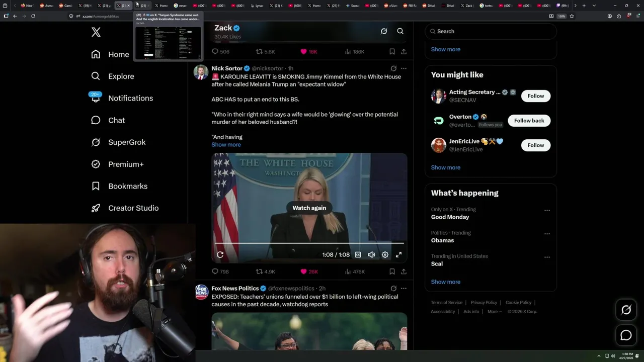
Task: View analytics showing 186K views
Action: pyautogui.click(x=355, y=52)
